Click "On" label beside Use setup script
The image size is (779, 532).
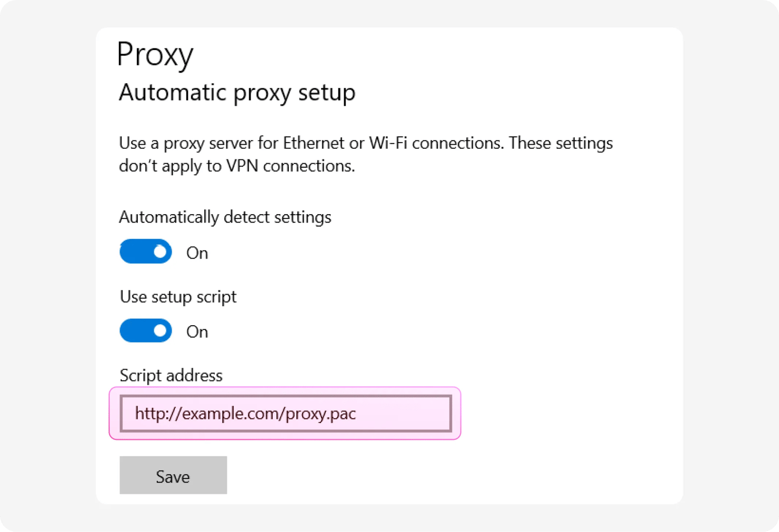click(x=197, y=332)
